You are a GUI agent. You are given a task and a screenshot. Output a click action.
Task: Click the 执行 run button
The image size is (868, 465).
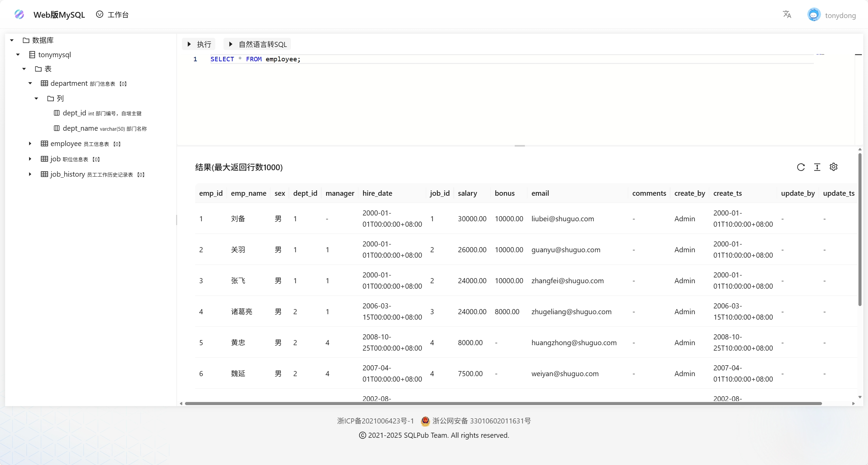[199, 44]
